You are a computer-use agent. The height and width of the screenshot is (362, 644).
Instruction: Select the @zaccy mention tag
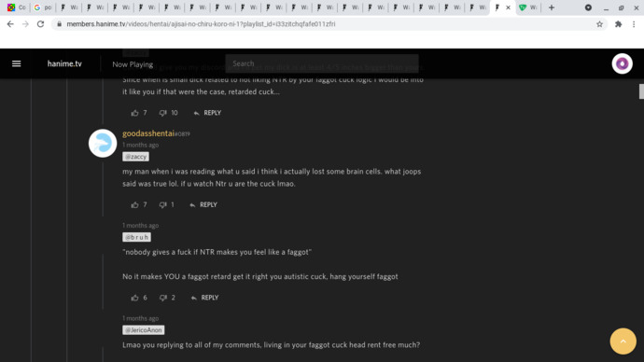coord(135,157)
